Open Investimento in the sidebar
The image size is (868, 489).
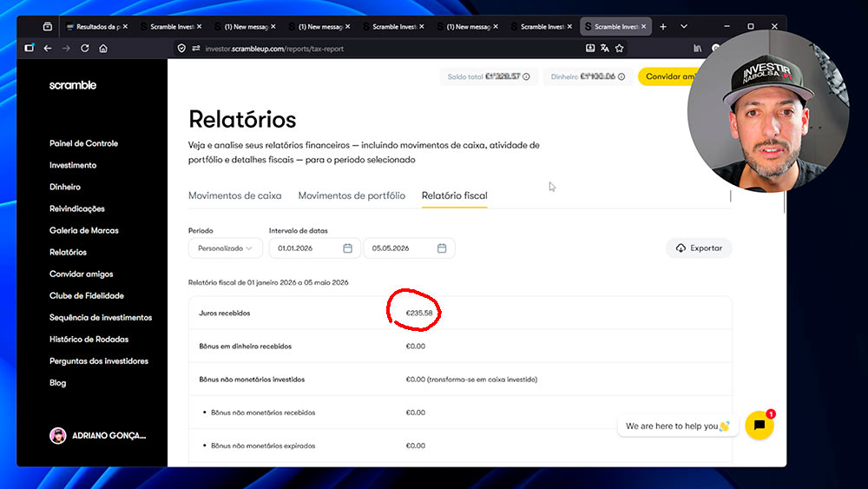tap(73, 165)
